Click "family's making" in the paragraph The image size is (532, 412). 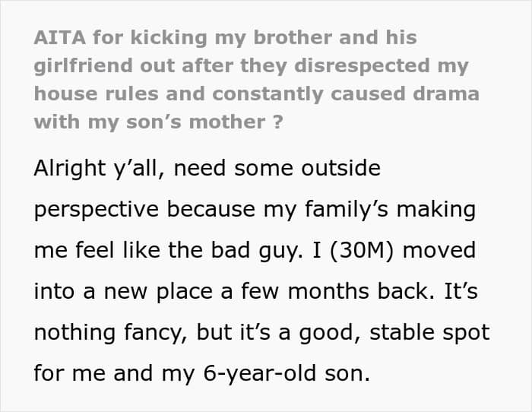coord(390,210)
